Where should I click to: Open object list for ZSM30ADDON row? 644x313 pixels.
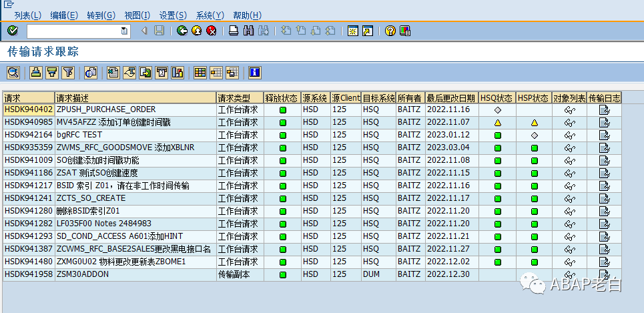click(569, 274)
